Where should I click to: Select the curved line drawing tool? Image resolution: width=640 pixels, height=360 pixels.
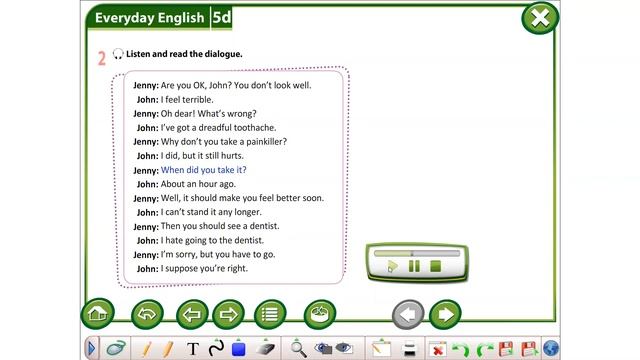[x=216, y=348]
